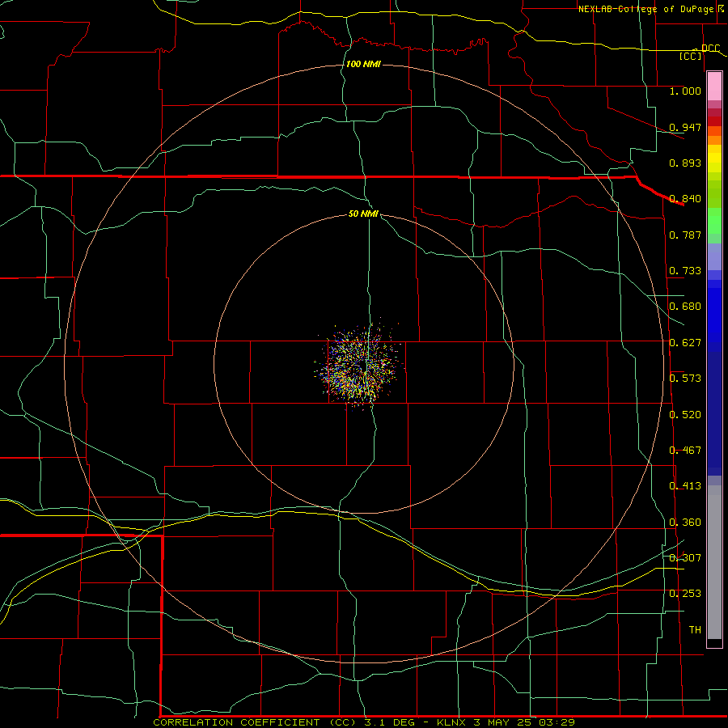728x728 pixels.
Task: Select the olive green band near 0.840
Action: (x=714, y=194)
